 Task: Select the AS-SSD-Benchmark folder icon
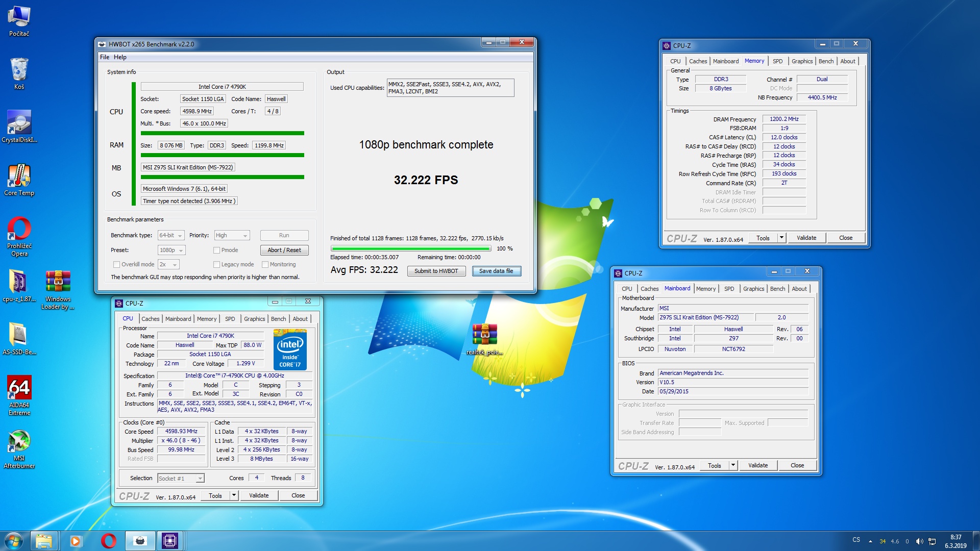(19, 339)
